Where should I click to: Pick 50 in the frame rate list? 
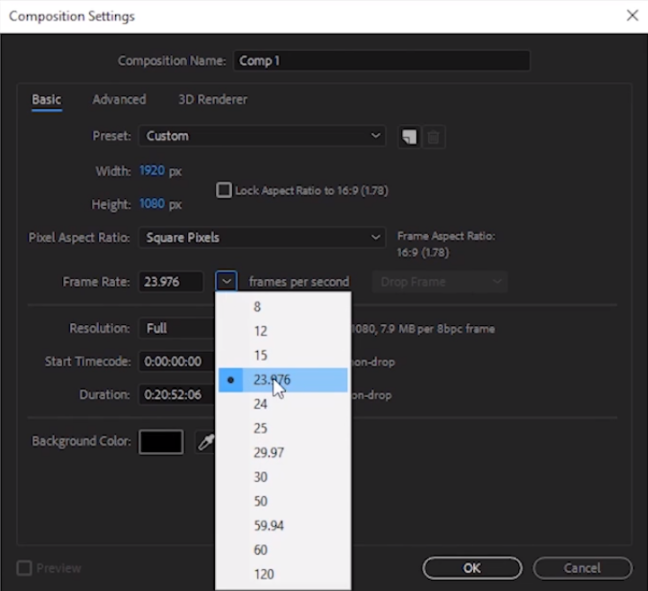tap(283, 501)
